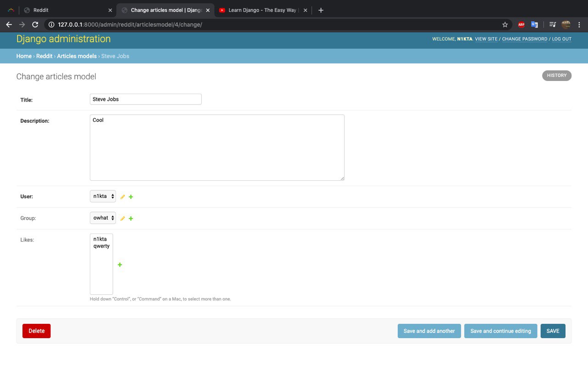
Task: Click the browser forward arrow
Action: click(22, 24)
